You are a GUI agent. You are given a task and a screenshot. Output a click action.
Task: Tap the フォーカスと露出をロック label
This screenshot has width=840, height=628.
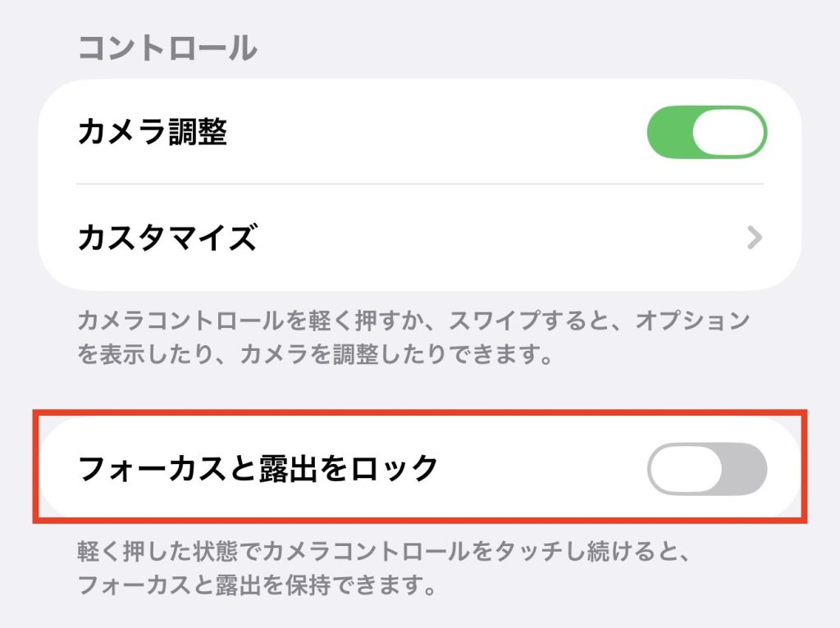pyautogui.click(x=258, y=469)
